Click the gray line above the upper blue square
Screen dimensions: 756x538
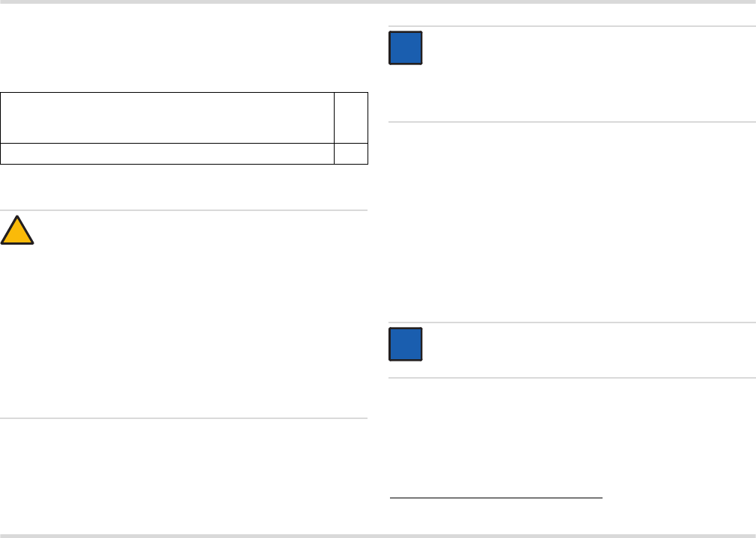click(573, 26)
